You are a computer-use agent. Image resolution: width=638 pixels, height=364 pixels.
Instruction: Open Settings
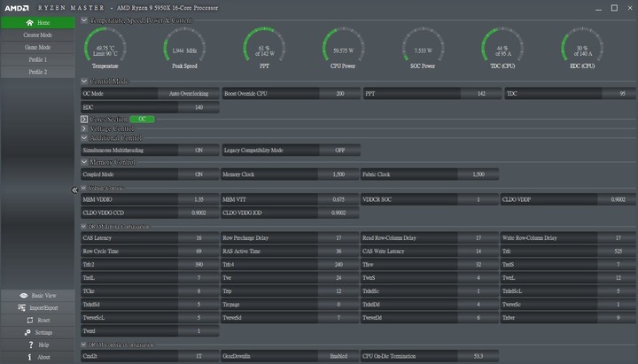click(x=38, y=332)
